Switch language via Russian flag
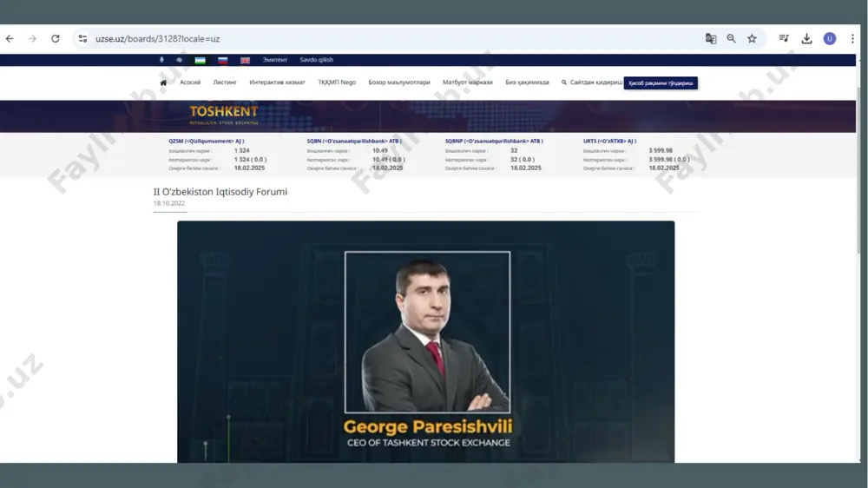The width and height of the screenshot is (868, 488). pos(222,60)
